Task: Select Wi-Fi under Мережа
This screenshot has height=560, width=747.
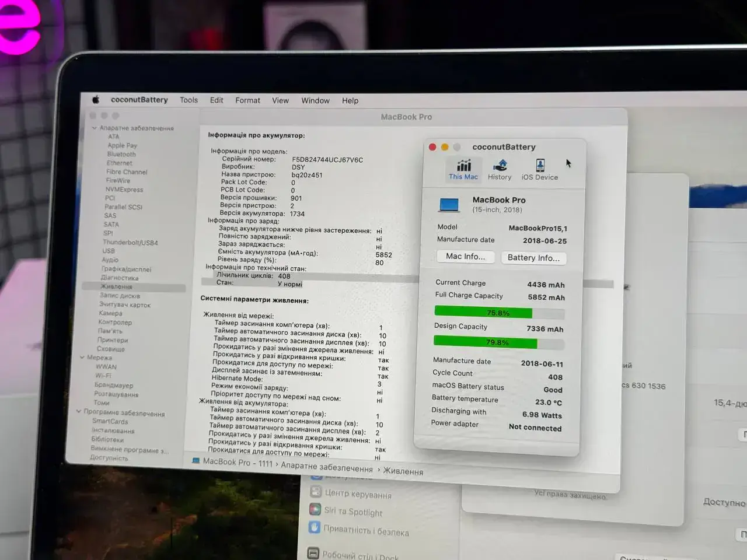Action: click(103, 376)
